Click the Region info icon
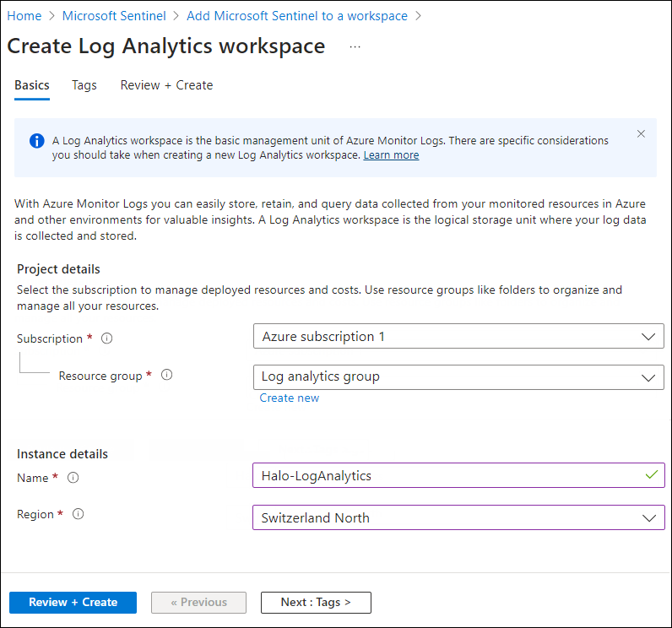The width and height of the screenshot is (672, 628). coord(79,514)
